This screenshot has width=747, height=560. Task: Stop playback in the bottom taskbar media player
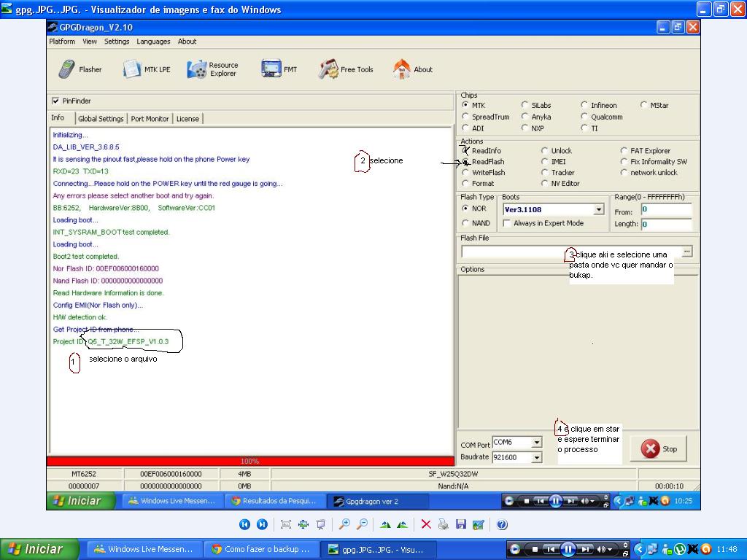point(535,549)
